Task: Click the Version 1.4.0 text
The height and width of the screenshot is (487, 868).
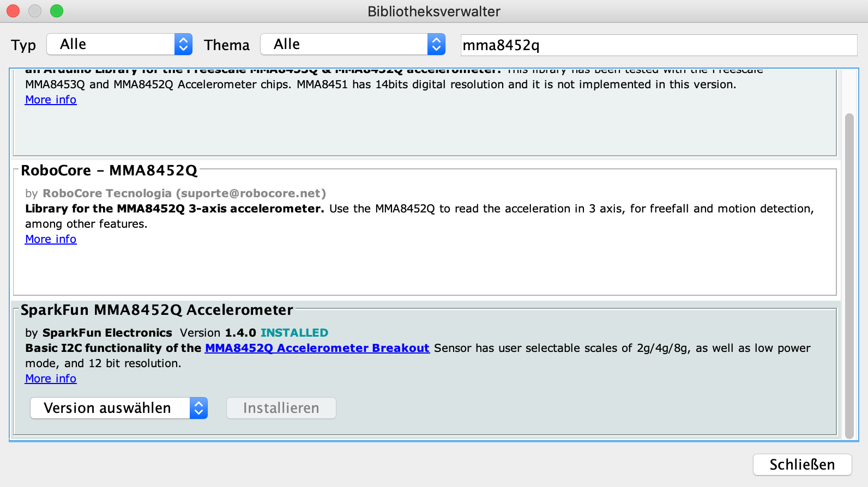Action: 218,333
